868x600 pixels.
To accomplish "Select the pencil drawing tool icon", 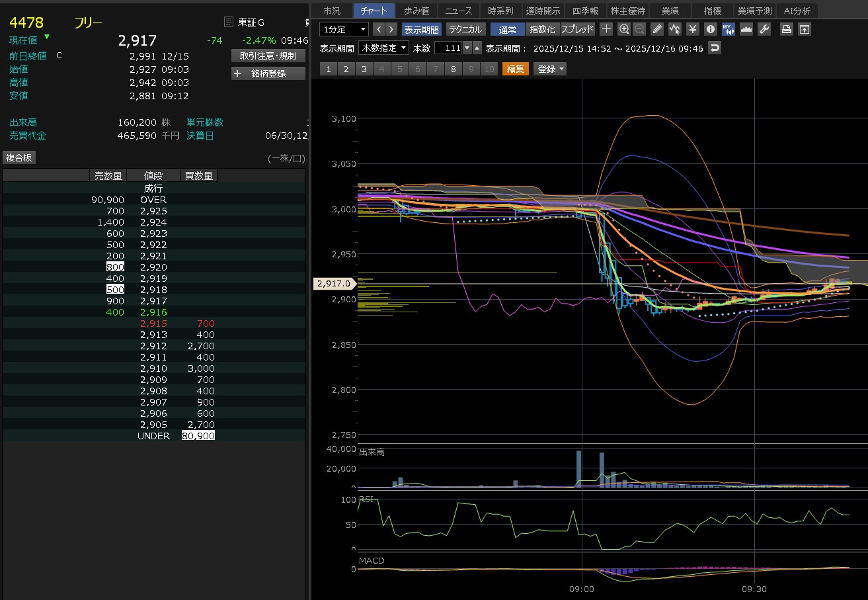I will (656, 29).
